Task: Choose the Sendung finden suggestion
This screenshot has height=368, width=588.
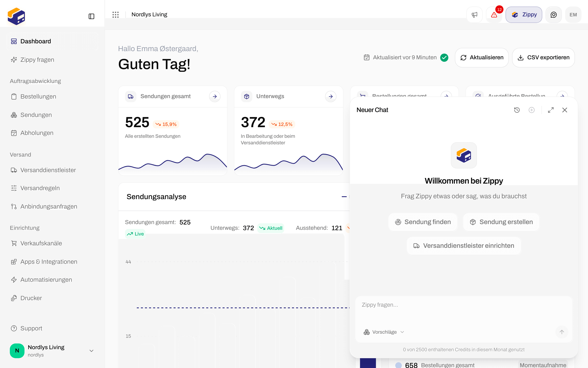Action: [423, 222]
